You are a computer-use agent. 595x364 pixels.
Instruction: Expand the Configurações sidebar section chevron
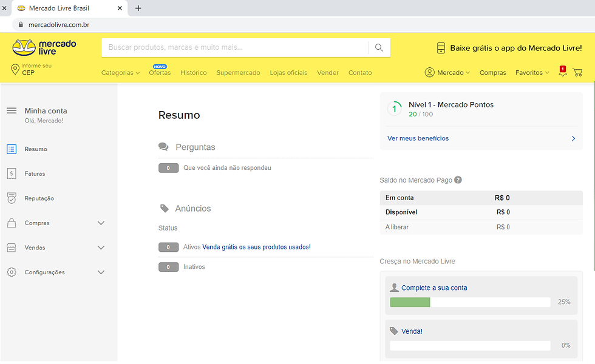[101, 272]
